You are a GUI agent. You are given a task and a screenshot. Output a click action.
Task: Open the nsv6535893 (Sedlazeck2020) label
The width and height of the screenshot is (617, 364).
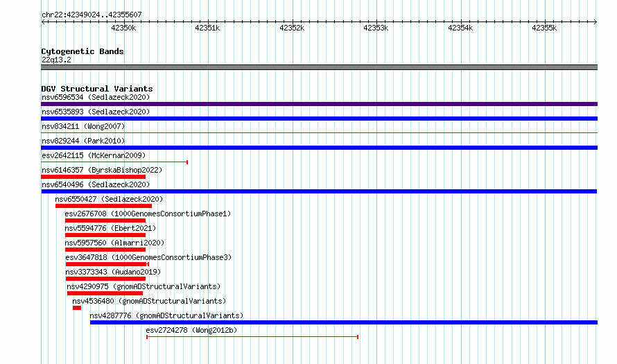pyautogui.click(x=96, y=112)
